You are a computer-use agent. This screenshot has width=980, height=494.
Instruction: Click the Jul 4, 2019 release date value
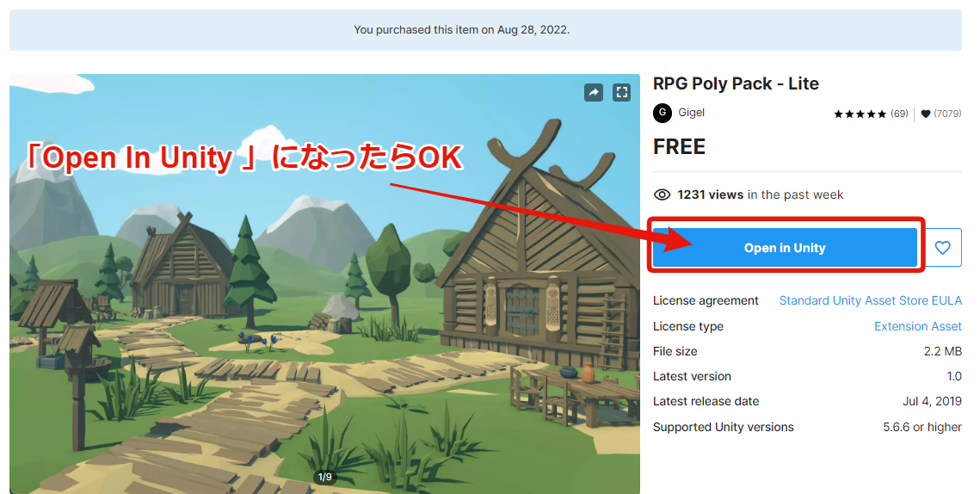pyautogui.click(x=932, y=401)
